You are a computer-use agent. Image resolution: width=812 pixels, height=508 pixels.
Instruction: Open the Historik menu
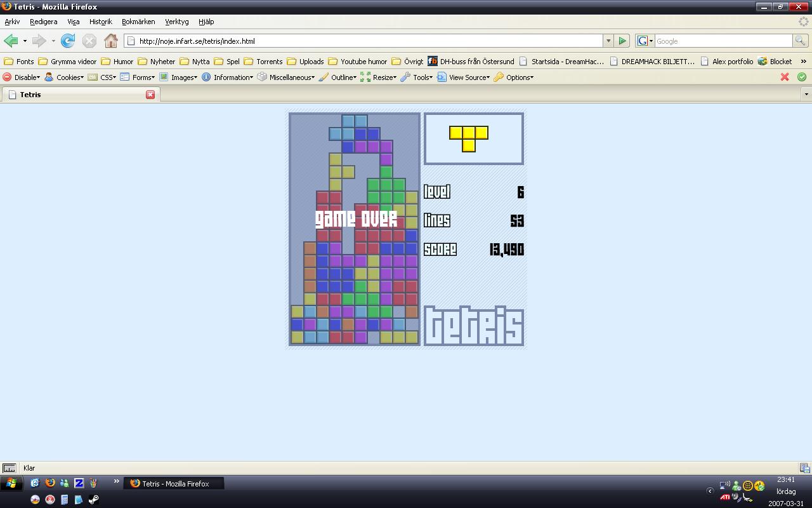pos(100,22)
